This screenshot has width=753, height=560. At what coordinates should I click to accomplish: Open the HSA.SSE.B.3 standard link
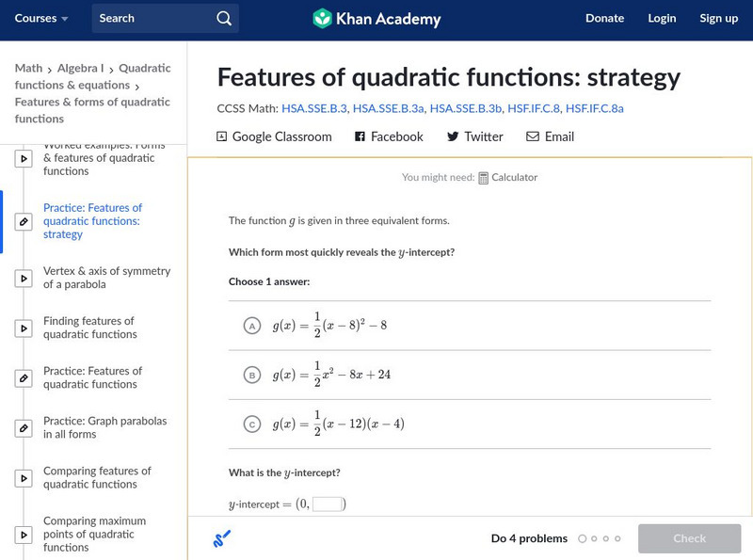click(x=314, y=109)
